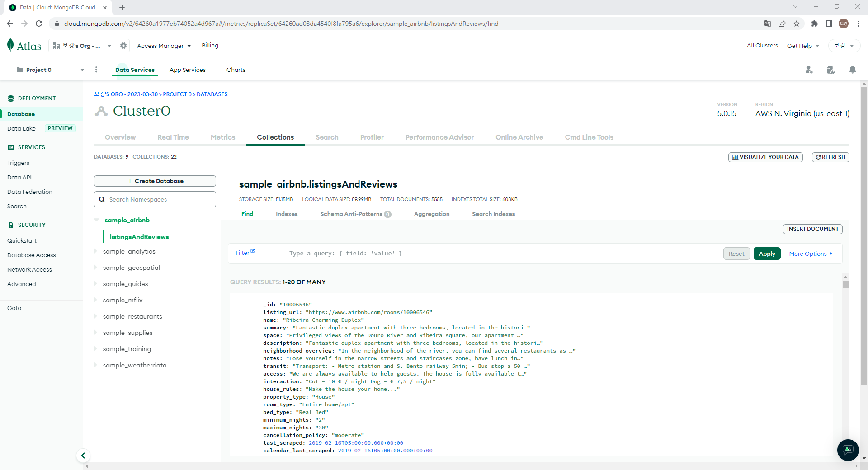Switch to the App Services tab
The height and width of the screenshot is (470, 868).
click(x=188, y=70)
